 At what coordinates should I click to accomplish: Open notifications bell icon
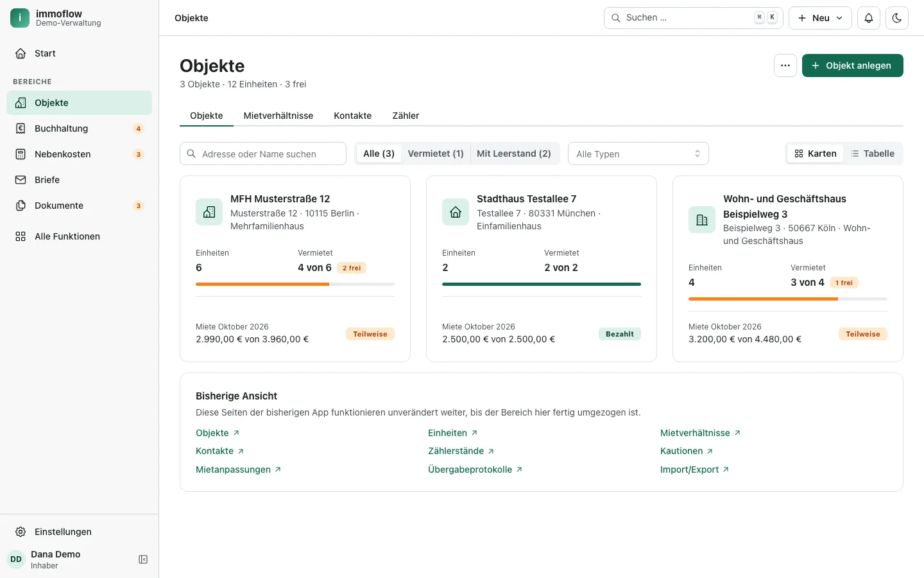869,18
